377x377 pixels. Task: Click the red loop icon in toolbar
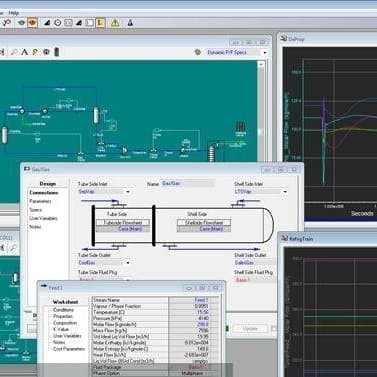(6, 23)
